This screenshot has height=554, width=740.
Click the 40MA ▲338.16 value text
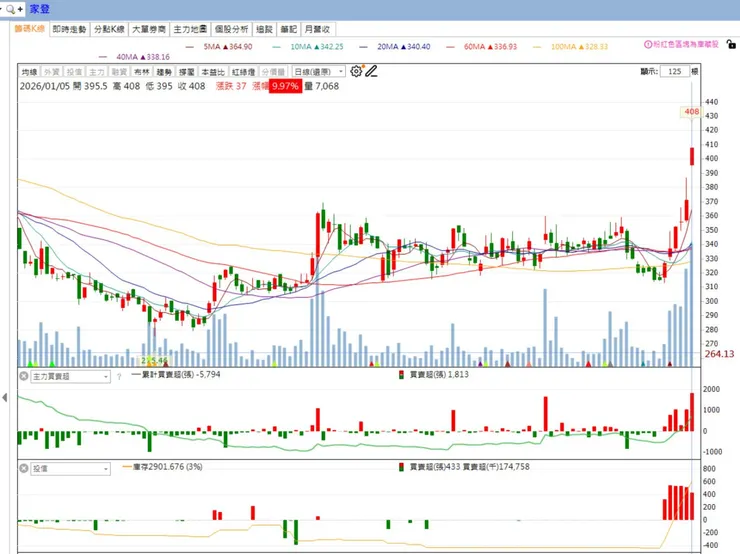click(143, 57)
